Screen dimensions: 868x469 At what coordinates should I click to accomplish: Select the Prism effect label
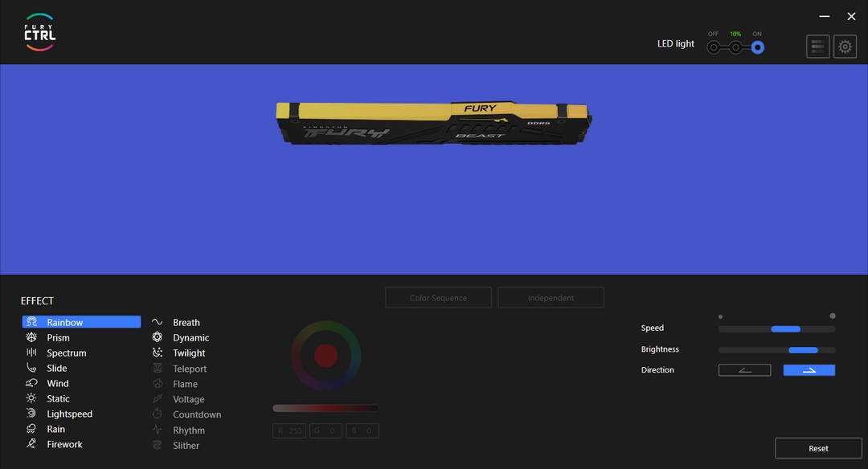click(x=58, y=337)
